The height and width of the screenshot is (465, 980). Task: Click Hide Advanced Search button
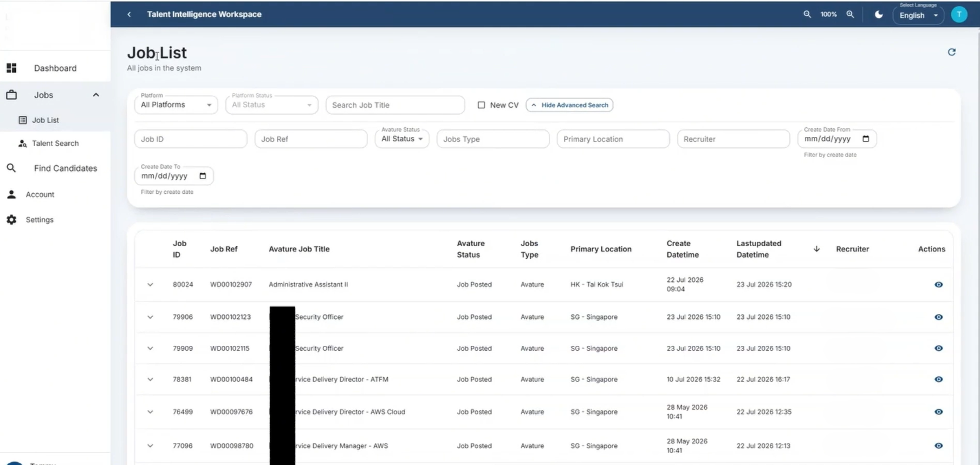tap(569, 105)
